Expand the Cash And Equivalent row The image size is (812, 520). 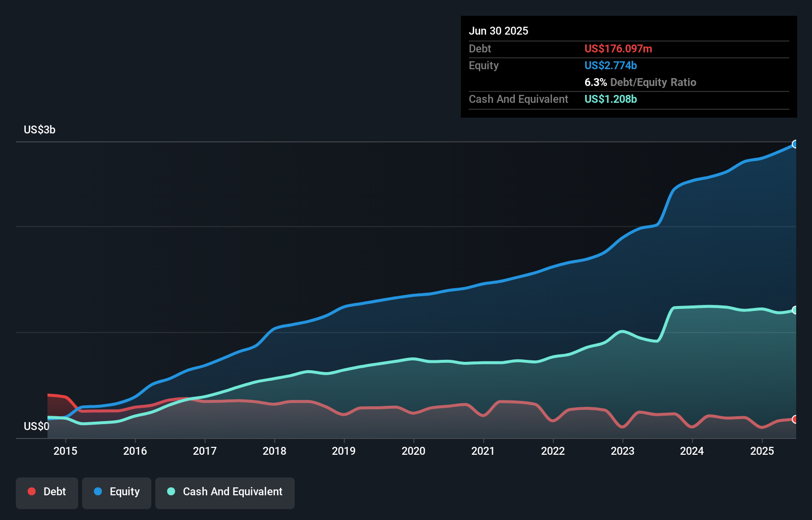tap(518, 99)
